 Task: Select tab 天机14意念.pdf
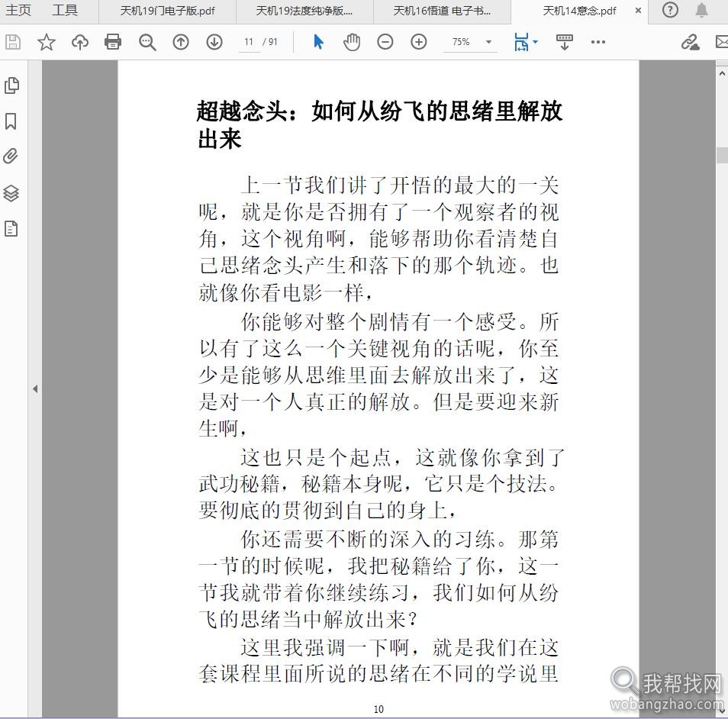[580, 11]
